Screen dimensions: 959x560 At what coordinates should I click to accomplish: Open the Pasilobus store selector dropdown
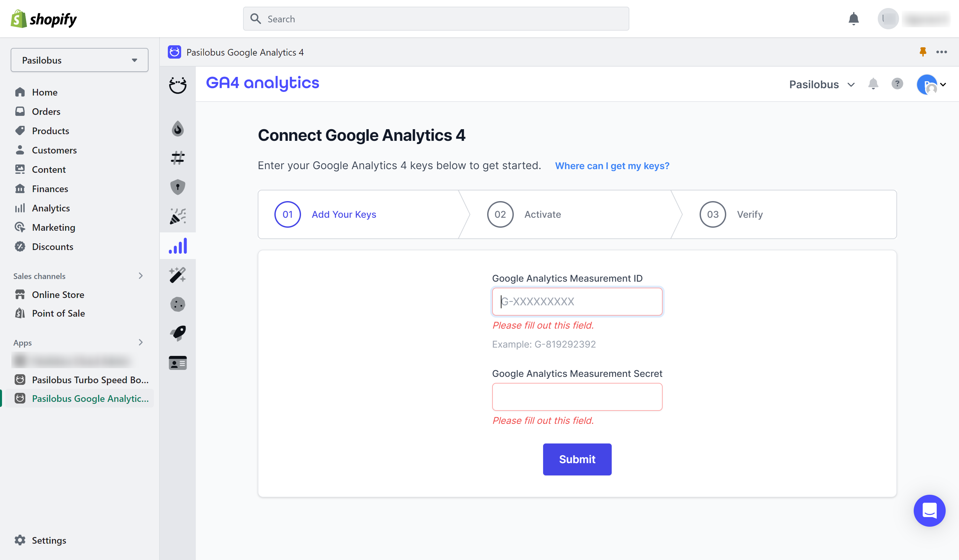(x=79, y=60)
